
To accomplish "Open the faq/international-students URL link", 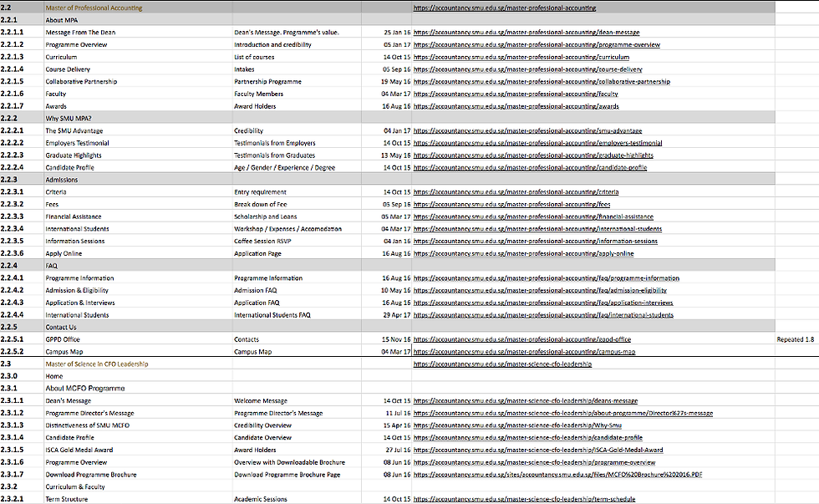I will pos(543,315).
